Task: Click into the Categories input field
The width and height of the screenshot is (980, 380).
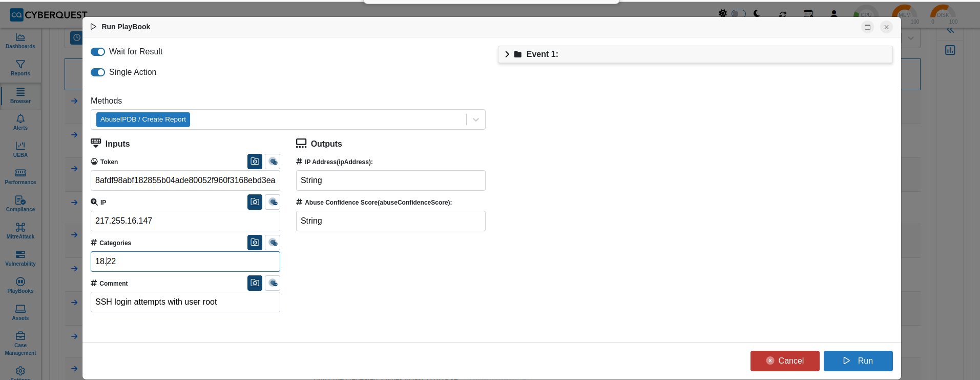Action: pos(185,262)
